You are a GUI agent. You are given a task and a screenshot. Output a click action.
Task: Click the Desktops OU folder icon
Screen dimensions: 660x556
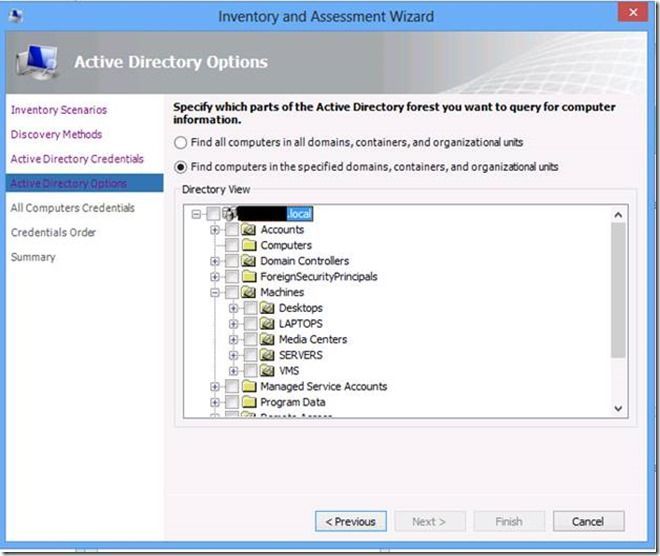click(268, 308)
